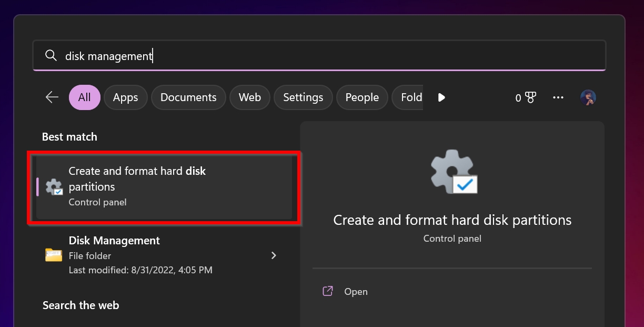Switch to the People filter
Viewport: 644px width, 327px height.
pos(362,97)
